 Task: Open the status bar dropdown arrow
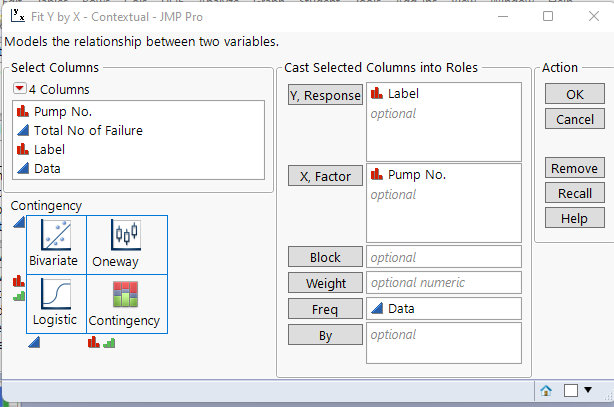coord(588,390)
